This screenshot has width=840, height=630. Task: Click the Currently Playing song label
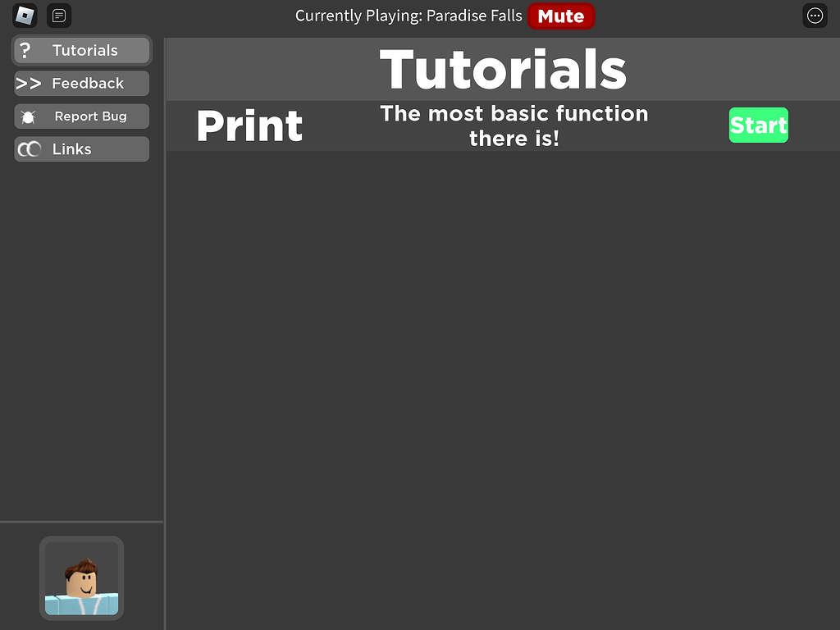pyautogui.click(x=409, y=16)
